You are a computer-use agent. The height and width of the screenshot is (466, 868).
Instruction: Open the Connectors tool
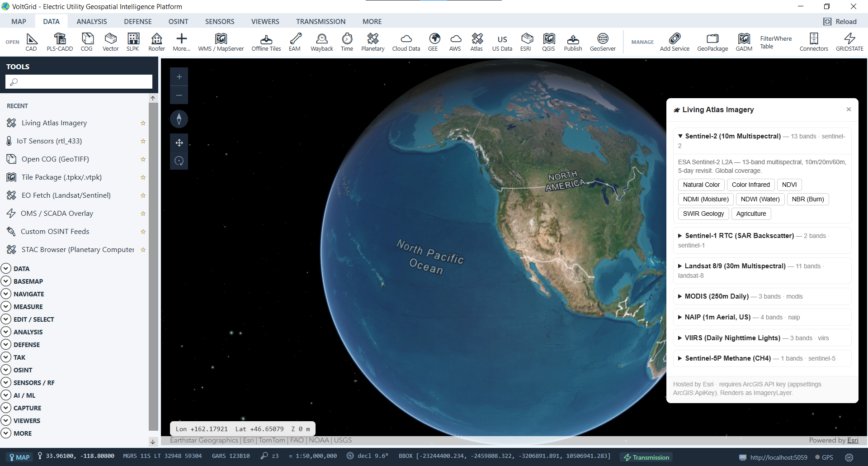(x=814, y=42)
